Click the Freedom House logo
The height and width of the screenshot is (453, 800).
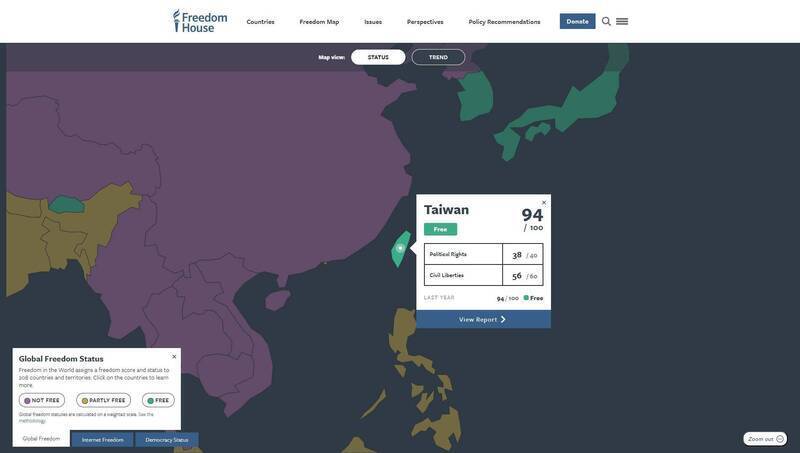point(200,21)
